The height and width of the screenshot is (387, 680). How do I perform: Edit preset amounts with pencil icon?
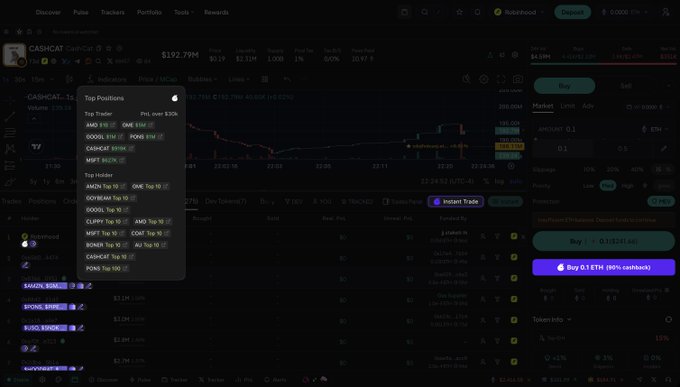[x=664, y=148]
